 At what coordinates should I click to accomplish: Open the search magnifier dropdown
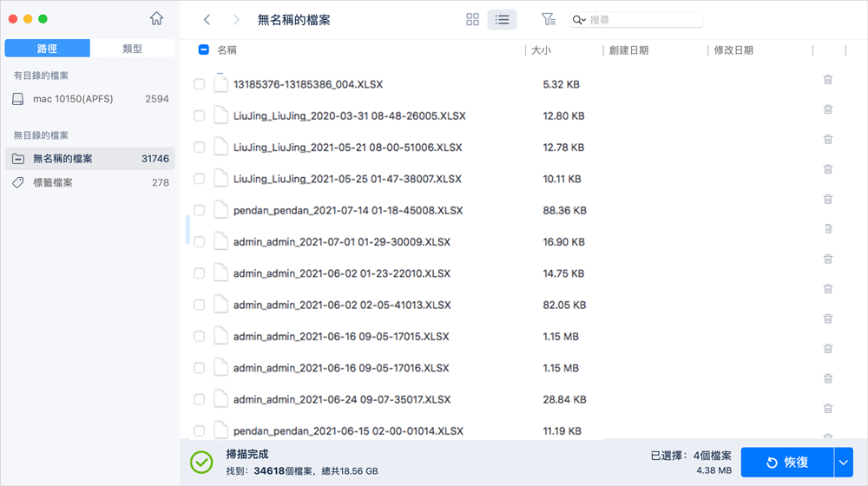[579, 19]
